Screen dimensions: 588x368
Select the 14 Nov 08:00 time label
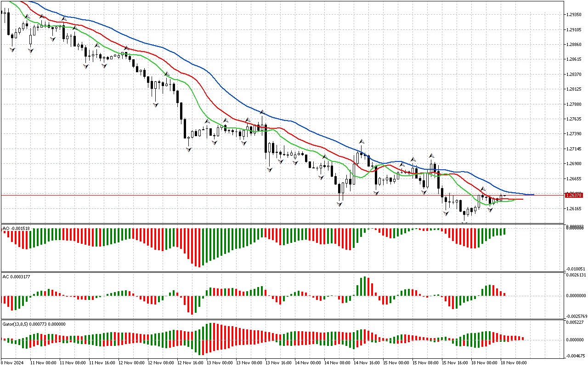(337, 363)
